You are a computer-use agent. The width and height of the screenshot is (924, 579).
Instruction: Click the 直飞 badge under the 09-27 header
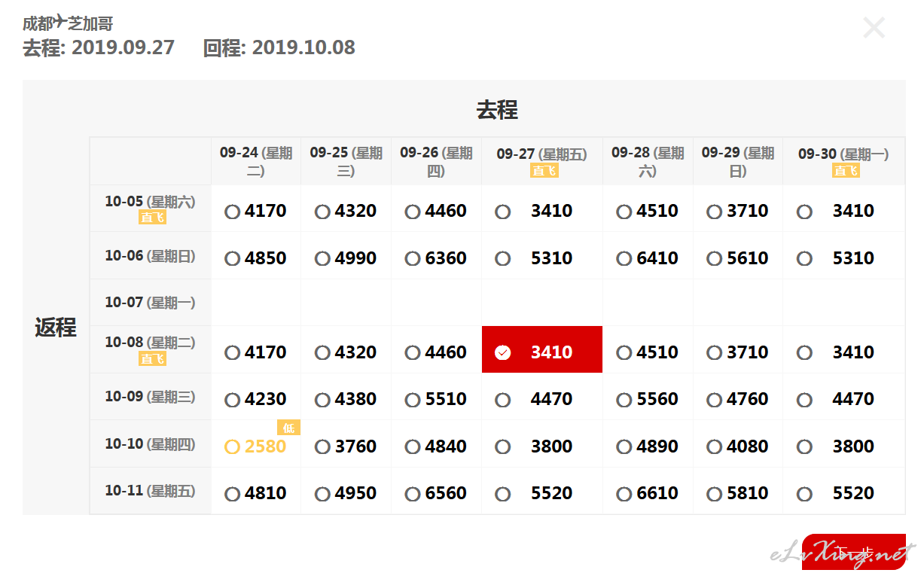(544, 171)
